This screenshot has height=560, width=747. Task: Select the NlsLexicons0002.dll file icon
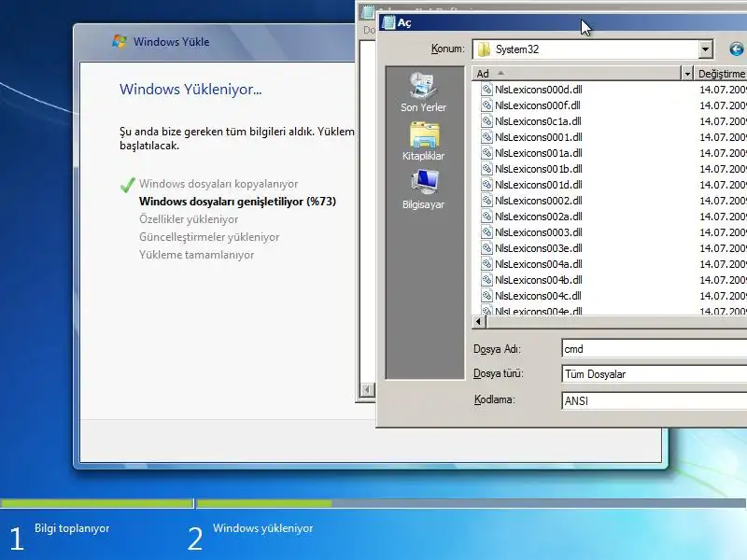point(486,201)
